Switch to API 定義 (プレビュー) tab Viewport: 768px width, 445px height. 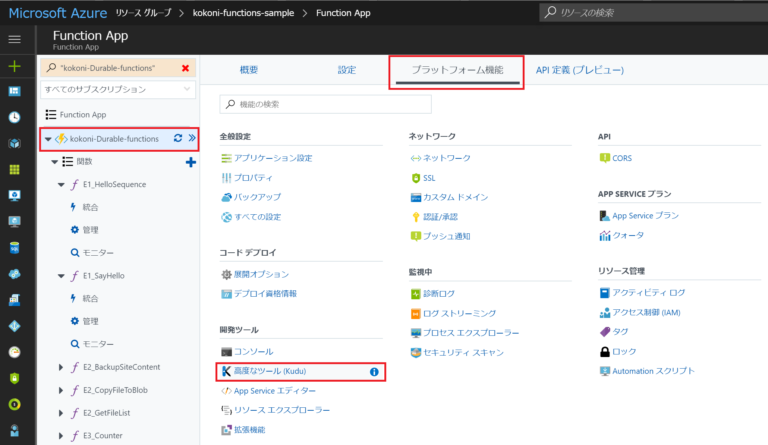coord(580,70)
